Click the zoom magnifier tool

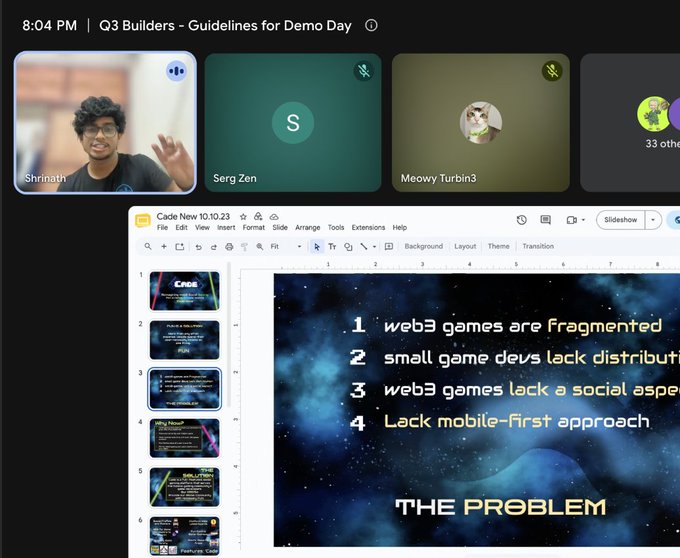click(259, 246)
